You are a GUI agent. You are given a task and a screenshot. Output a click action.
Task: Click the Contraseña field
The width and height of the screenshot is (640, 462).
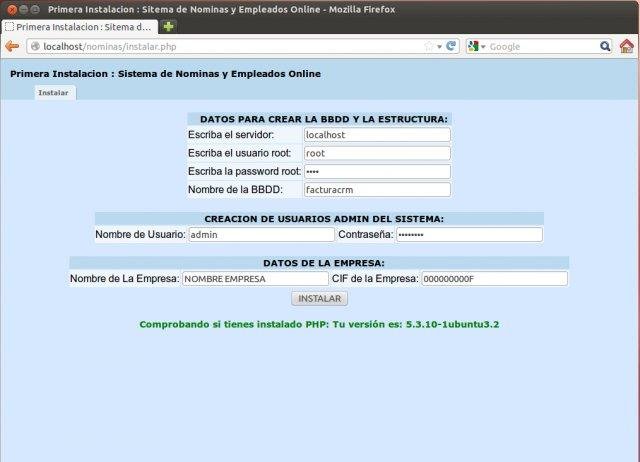point(469,235)
